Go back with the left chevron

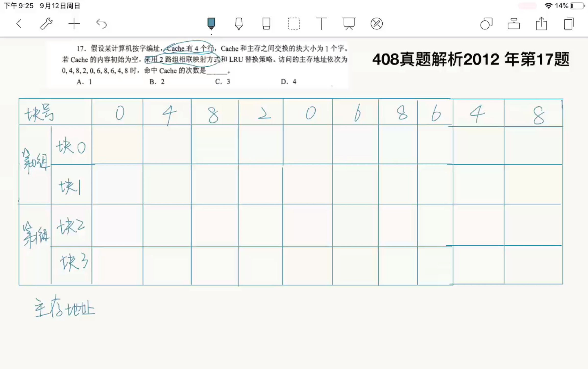[19, 24]
